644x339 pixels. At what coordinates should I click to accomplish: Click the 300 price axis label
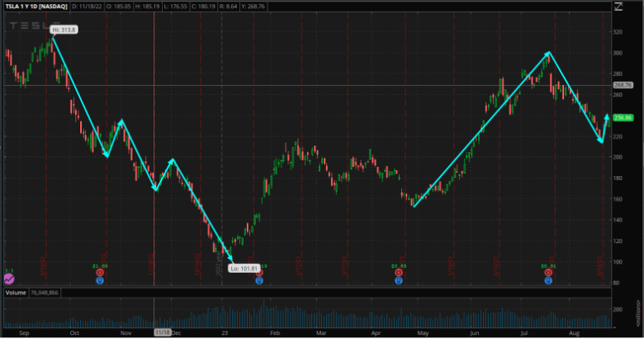(x=618, y=53)
